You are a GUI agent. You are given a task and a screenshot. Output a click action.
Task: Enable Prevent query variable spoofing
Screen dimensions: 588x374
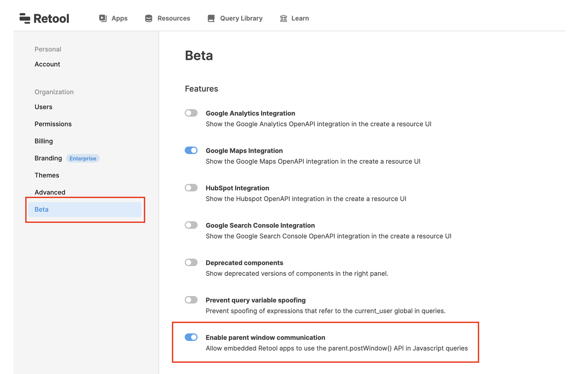click(x=191, y=300)
